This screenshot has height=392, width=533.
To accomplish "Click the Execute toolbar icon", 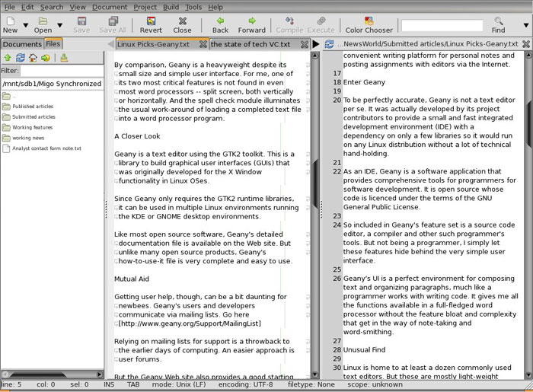I will (x=321, y=25).
